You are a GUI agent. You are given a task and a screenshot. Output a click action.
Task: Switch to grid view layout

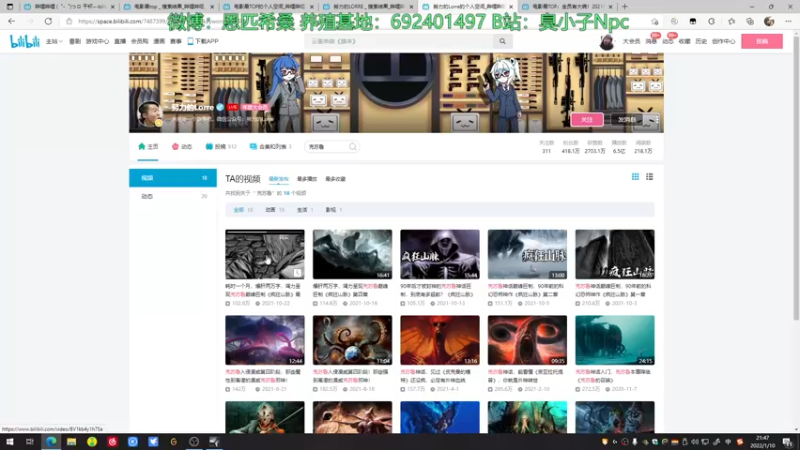[635, 177]
